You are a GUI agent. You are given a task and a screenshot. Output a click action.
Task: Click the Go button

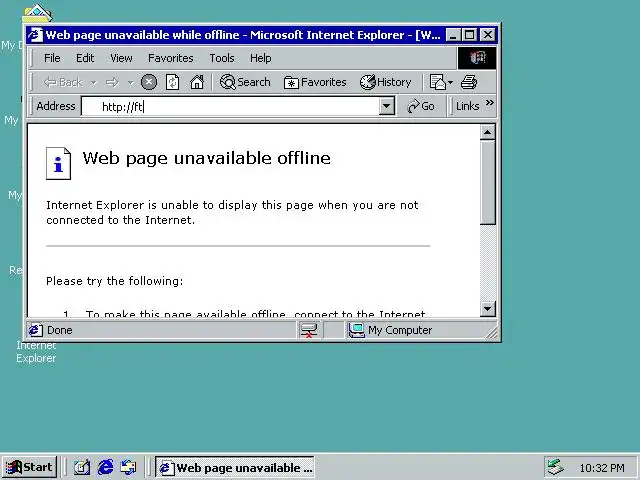421,107
